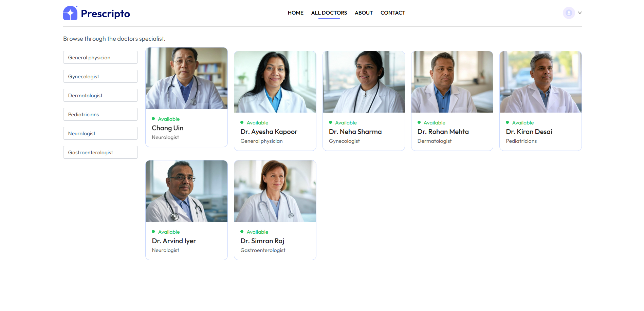The height and width of the screenshot is (311, 644).
Task: Open the user profile avatar icon
Action: (x=569, y=13)
